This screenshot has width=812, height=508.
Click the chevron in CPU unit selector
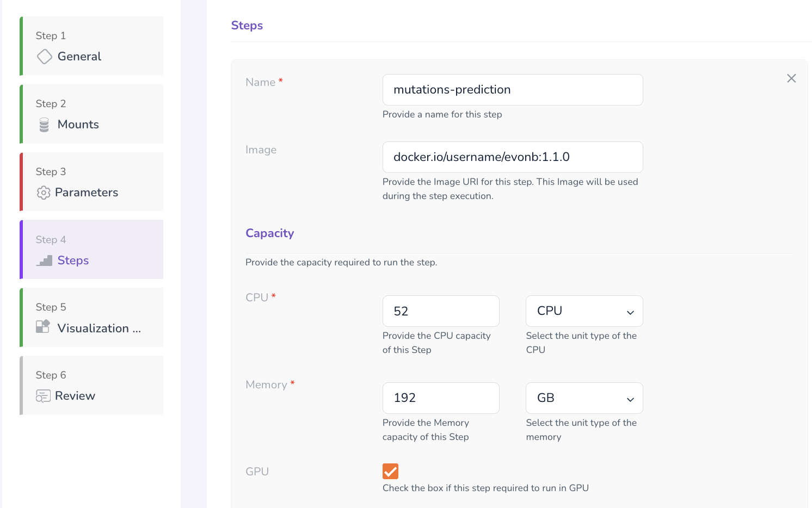[x=630, y=312]
